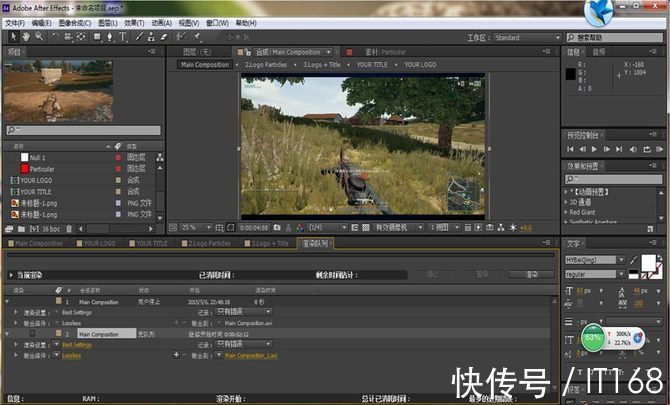Select the Type text tool
Screen dimensions: 670x405
coord(123,37)
